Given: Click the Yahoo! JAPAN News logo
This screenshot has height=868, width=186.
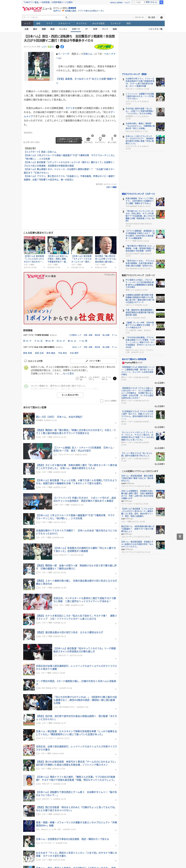Looking at the screenshot, I should [x=37, y=9].
